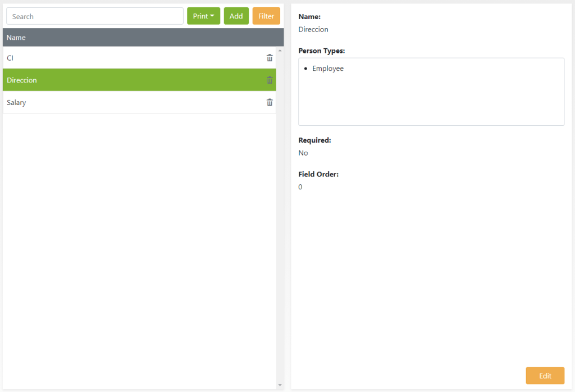Select the CI row in the list
Screen dimensions: 575x392
click(112, 58)
